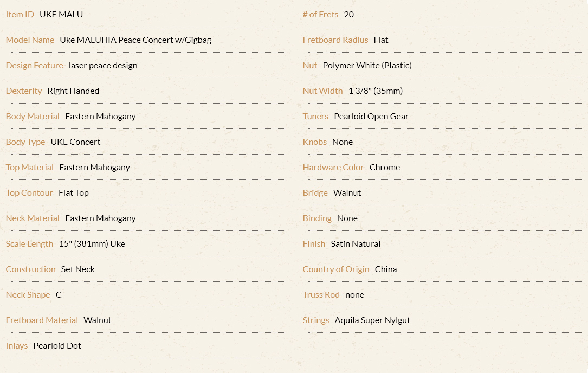Select the Fretboard Radius label
The height and width of the screenshot is (373, 588).
[335, 40]
